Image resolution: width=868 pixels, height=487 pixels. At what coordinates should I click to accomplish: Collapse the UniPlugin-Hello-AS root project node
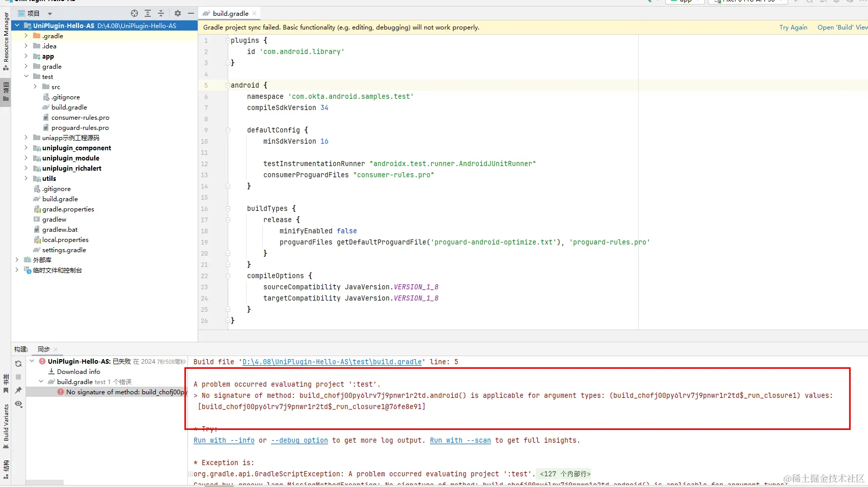[17, 25]
